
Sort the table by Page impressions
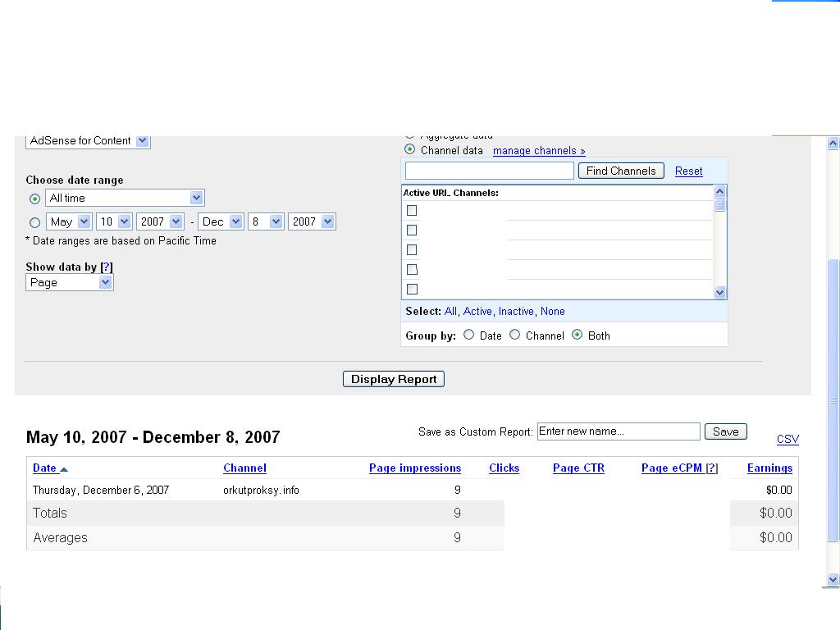415,468
